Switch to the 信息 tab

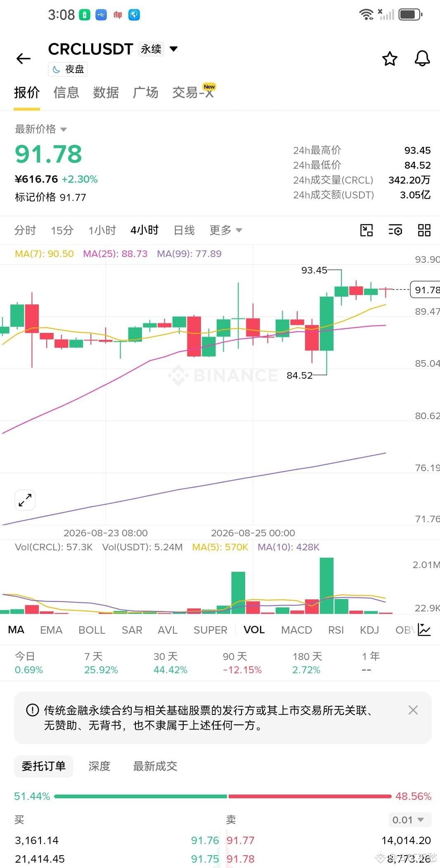[66, 93]
